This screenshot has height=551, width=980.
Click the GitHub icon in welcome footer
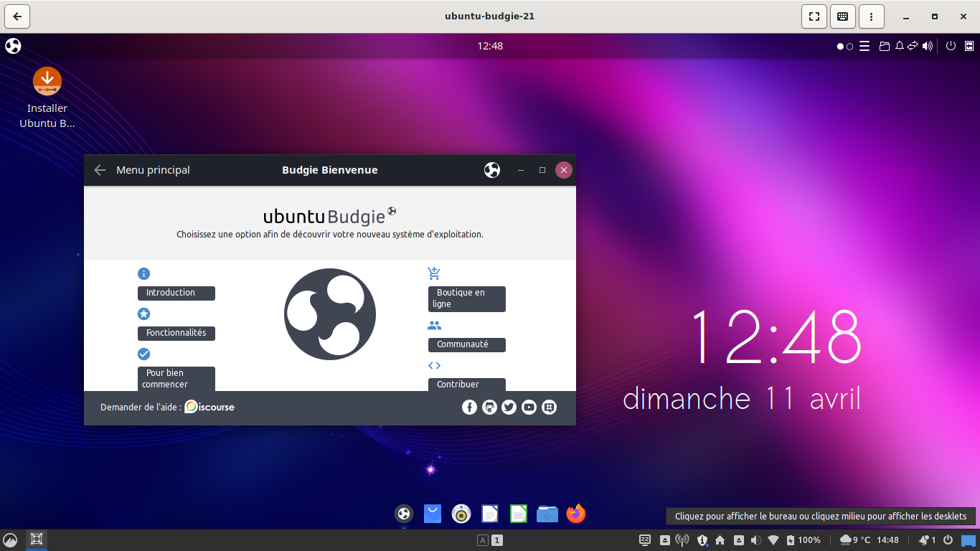pos(489,408)
